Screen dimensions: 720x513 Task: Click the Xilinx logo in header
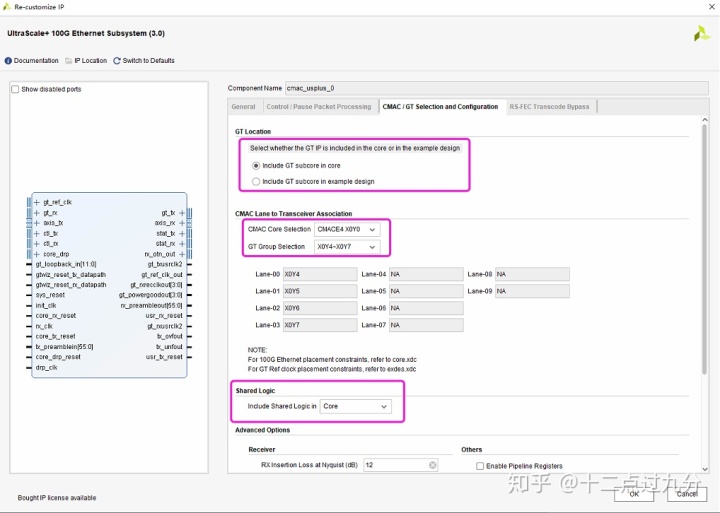702,34
